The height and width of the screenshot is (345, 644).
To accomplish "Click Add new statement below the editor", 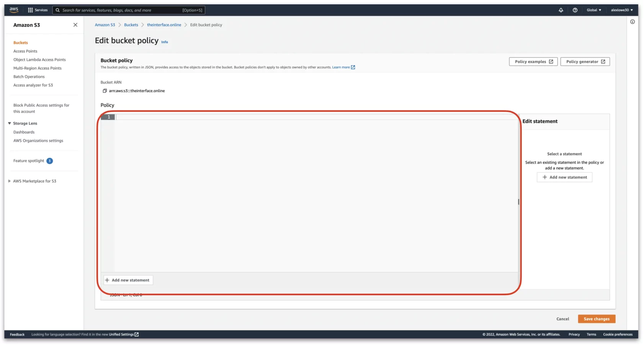I will click(128, 280).
